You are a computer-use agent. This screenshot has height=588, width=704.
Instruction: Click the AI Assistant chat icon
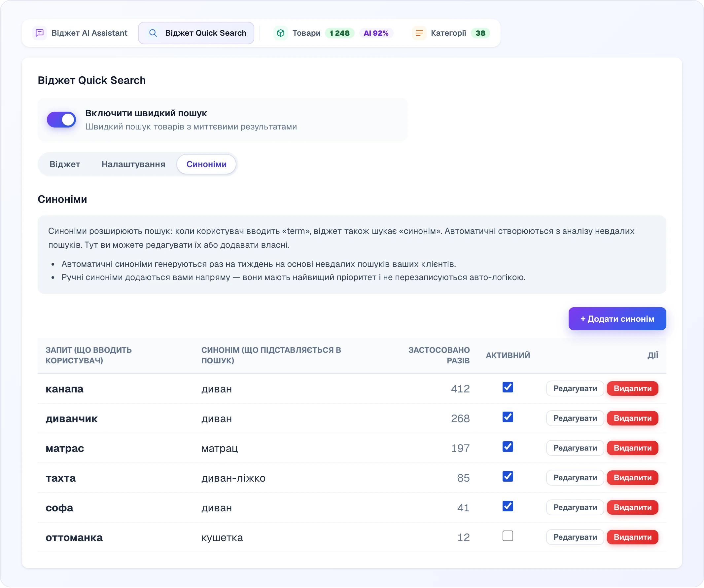pyautogui.click(x=40, y=33)
